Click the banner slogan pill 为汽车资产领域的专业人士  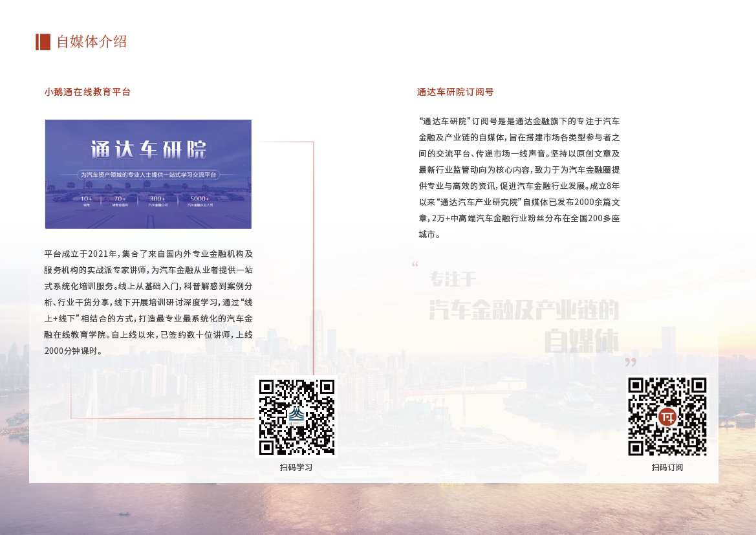pos(148,175)
